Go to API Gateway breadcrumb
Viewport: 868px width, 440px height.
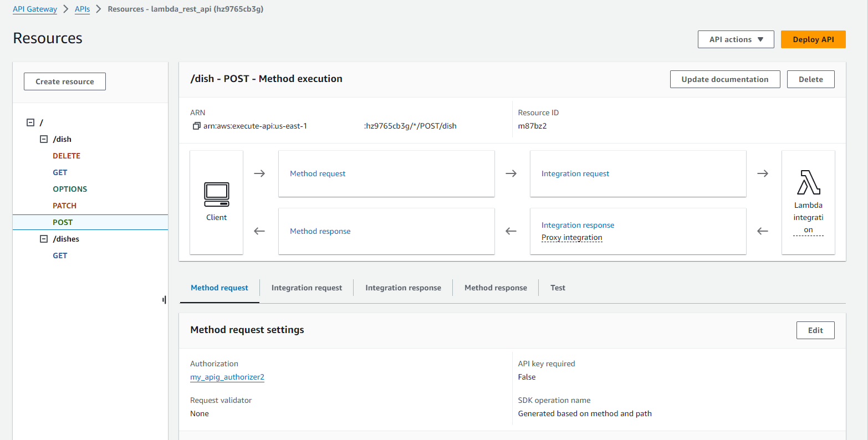(x=35, y=9)
